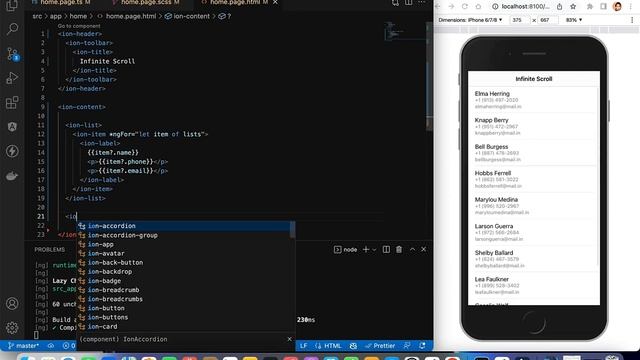
Task: Switch to home.page.scss tab
Action: tap(146, 2)
